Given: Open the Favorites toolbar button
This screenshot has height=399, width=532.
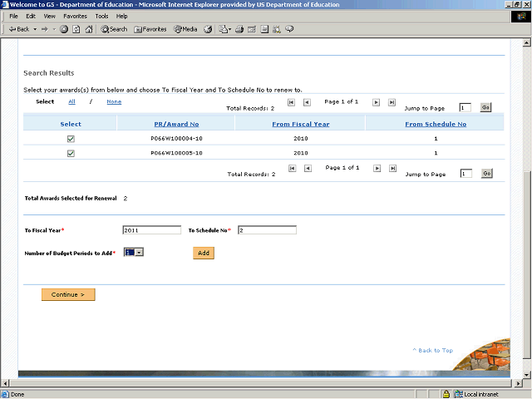Looking at the screenshot, I should (150, 29).
